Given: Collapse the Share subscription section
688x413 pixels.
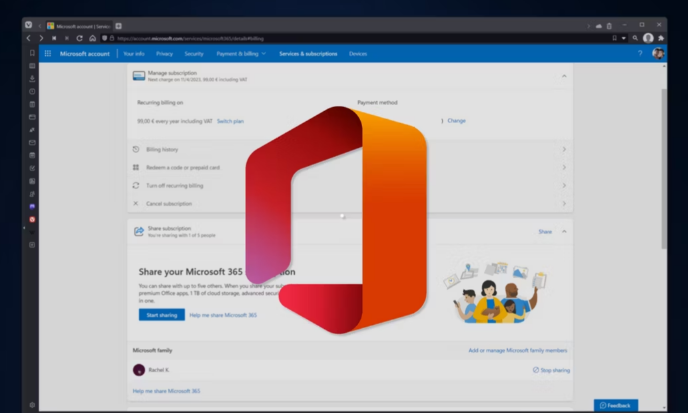Looking at the screenshot, I should 564,231.
